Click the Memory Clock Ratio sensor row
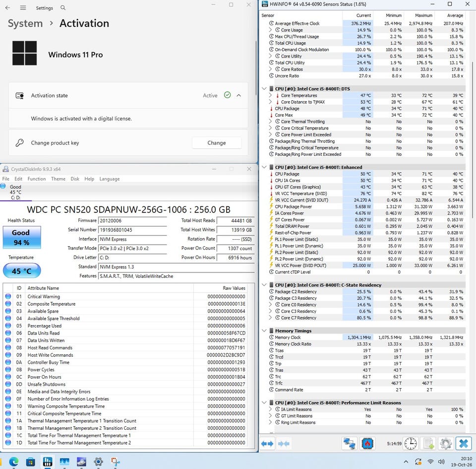 (367, 344)
